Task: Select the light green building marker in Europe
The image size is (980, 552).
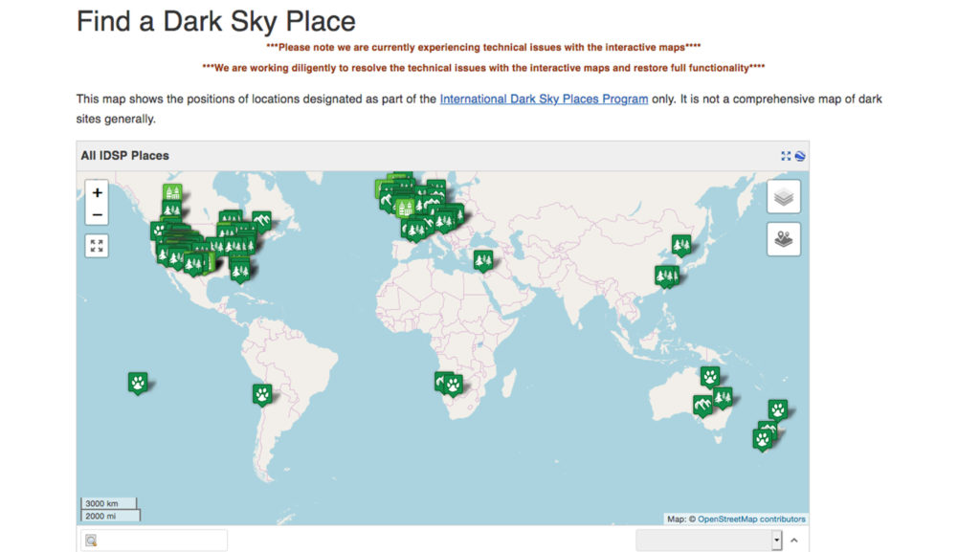Action: [405, 207]
